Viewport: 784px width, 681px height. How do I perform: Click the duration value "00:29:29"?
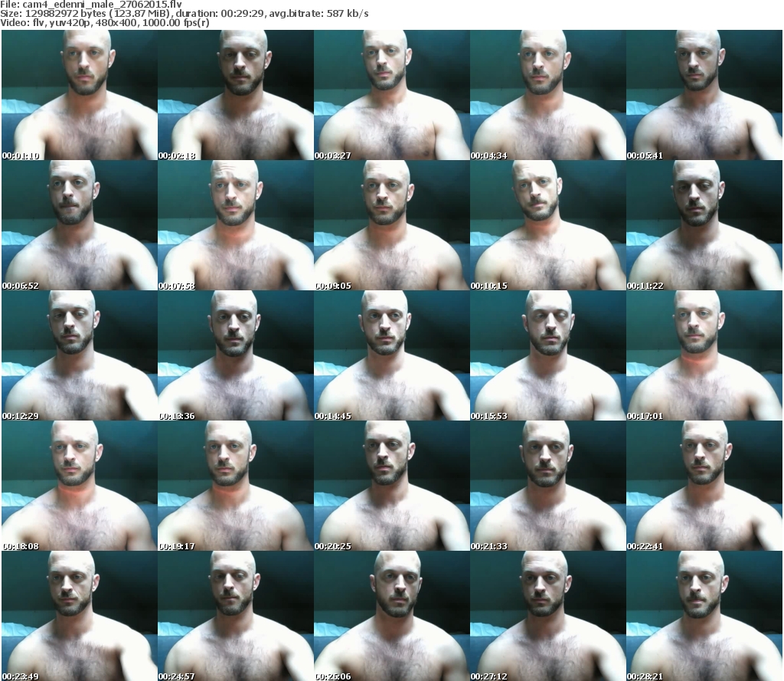(x=243, y=14)
